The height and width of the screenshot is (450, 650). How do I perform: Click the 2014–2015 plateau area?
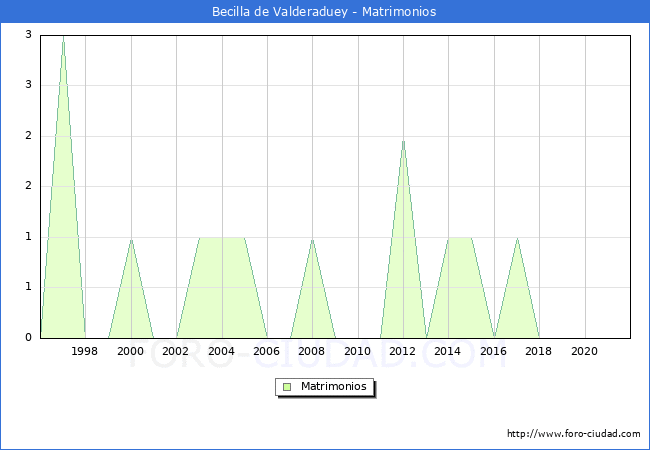click(460, 288)
